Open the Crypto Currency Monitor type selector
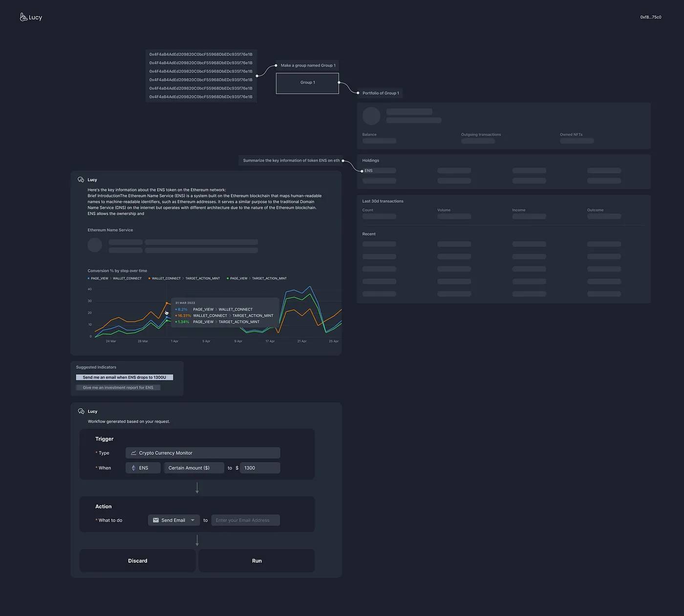Viewport: 684px width, 616px height. click(x=203, y=453)
